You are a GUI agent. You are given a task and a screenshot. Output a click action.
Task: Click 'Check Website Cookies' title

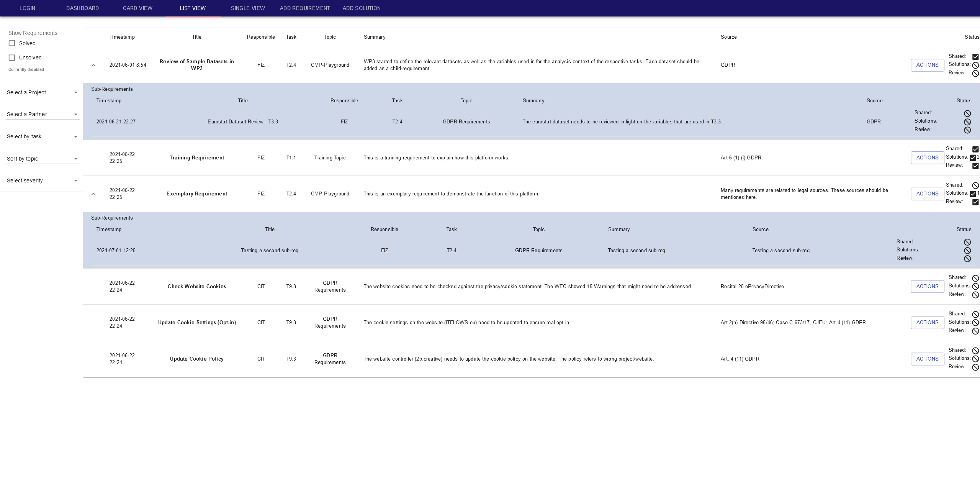(197, 287)
